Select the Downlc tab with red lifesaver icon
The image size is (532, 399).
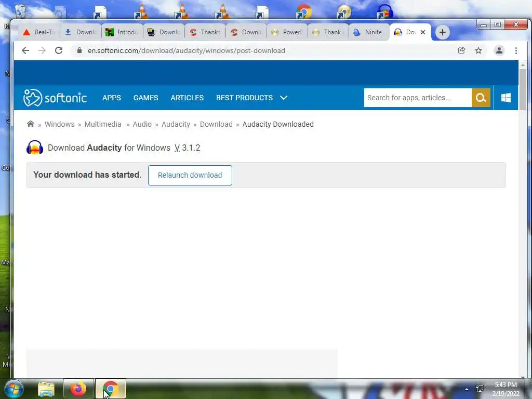point(246,32)
